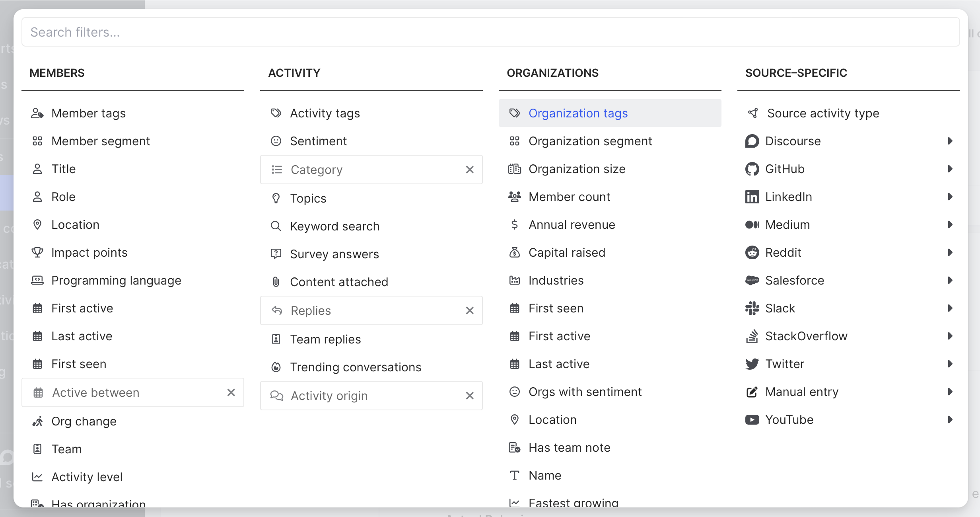
Task: Click the StackOverflow logo icon
Action: pos(752,336)
